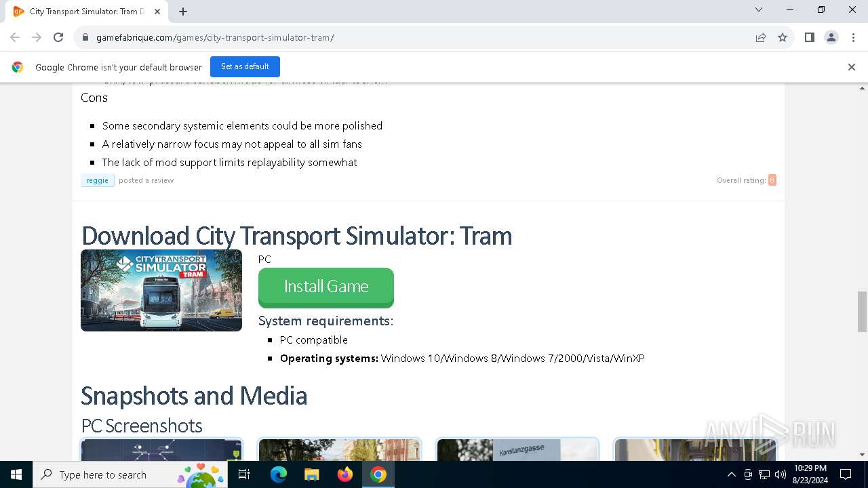This screenshot has height=488, width=868.
Task: Open the Chrome profile avatar menu
Action: pyautogui.click(x=831, y=37)
